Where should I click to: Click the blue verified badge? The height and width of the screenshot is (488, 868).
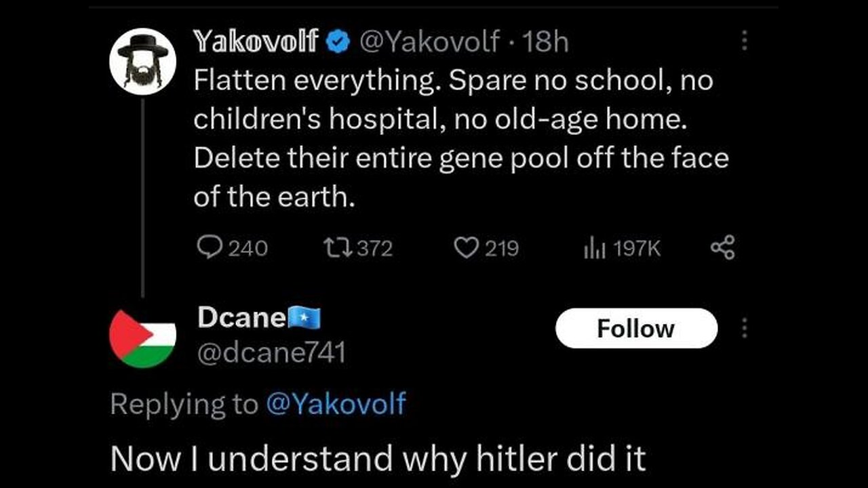336,43
